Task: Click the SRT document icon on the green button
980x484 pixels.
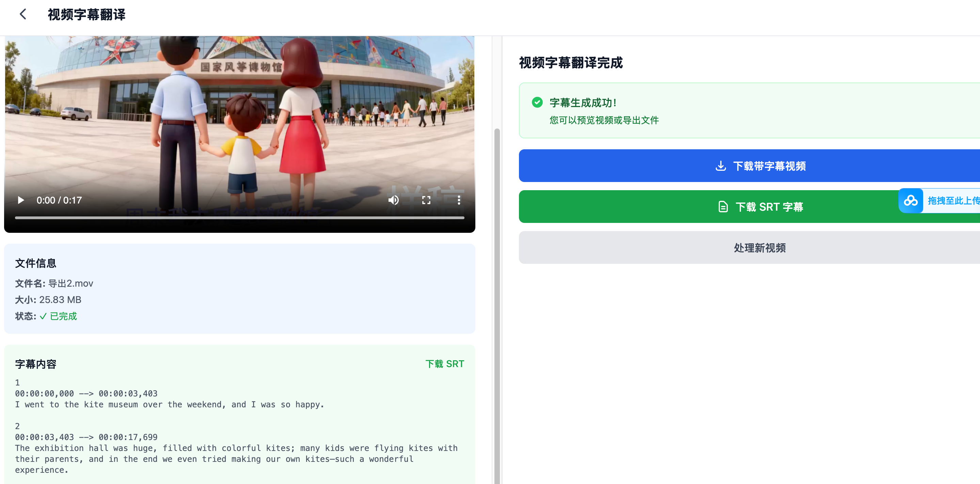Action: click(723, 207)
